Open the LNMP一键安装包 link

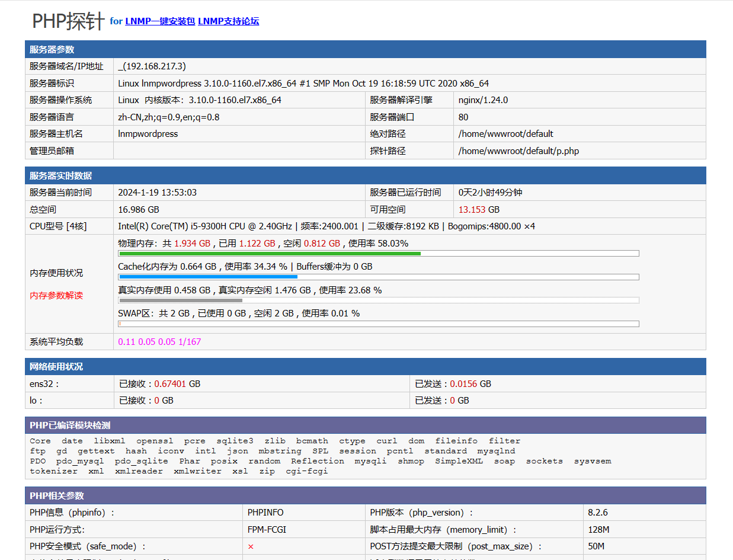159,21
